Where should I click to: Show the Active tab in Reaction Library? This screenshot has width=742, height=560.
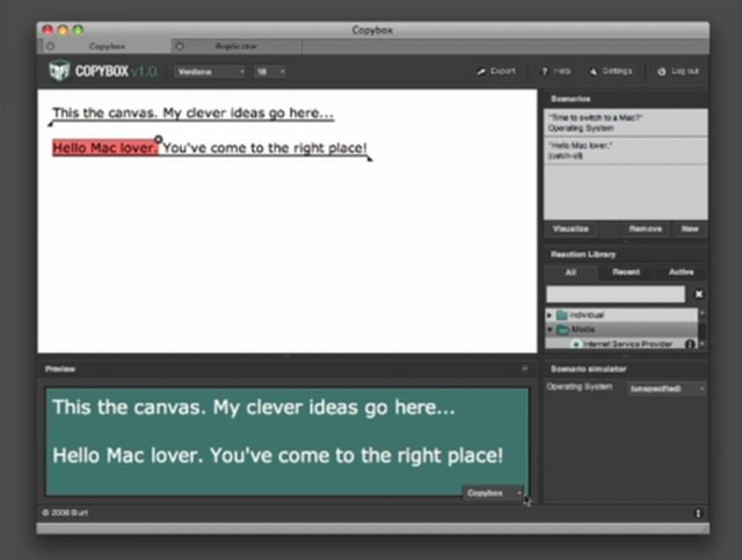[x=681, y=272]
